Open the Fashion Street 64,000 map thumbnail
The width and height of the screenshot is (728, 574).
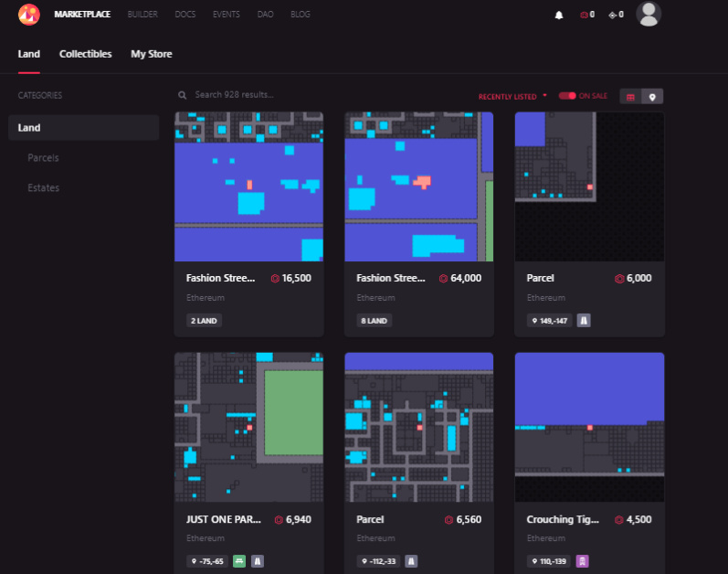(x=418, y=186)
